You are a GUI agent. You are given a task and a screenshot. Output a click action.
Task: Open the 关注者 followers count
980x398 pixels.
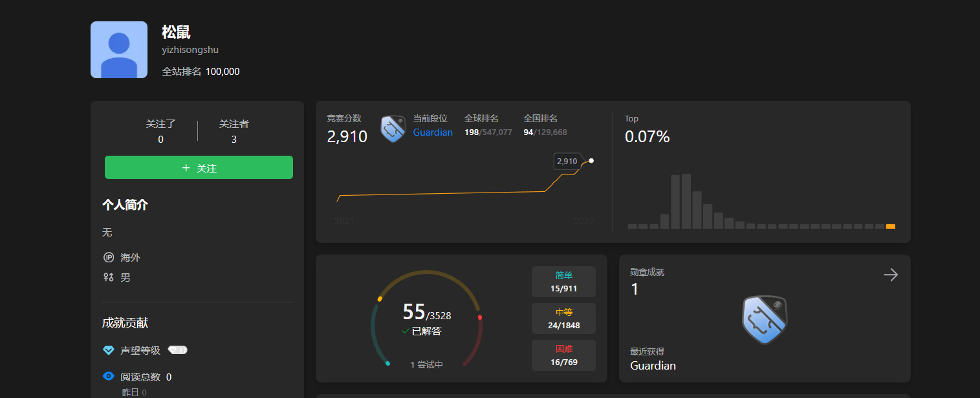tap(234, 131)
